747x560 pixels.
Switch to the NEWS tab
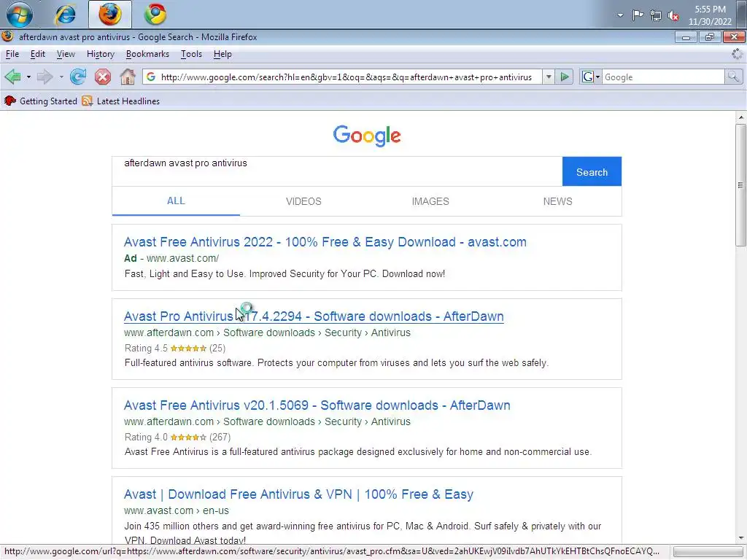557,201
